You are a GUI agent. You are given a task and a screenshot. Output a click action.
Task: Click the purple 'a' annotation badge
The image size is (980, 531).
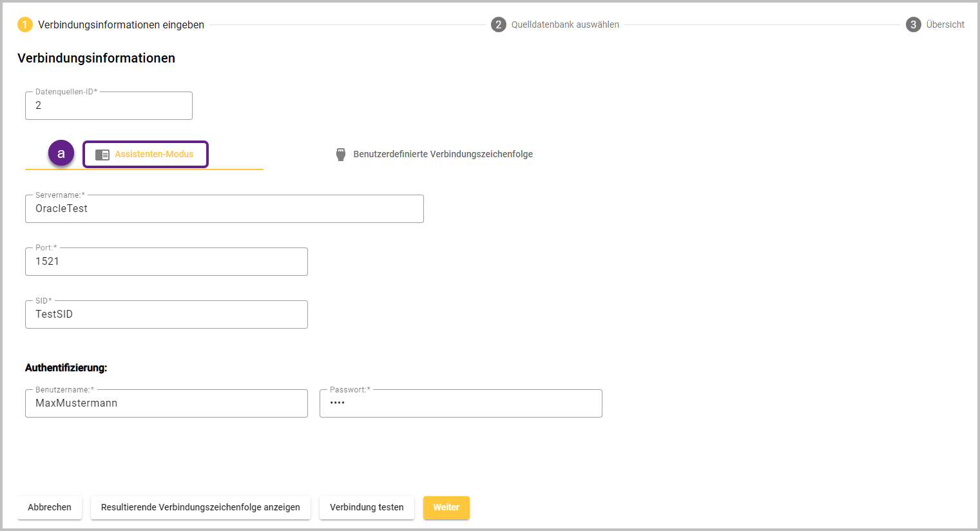pyautogui.click(x=61, y=153)
